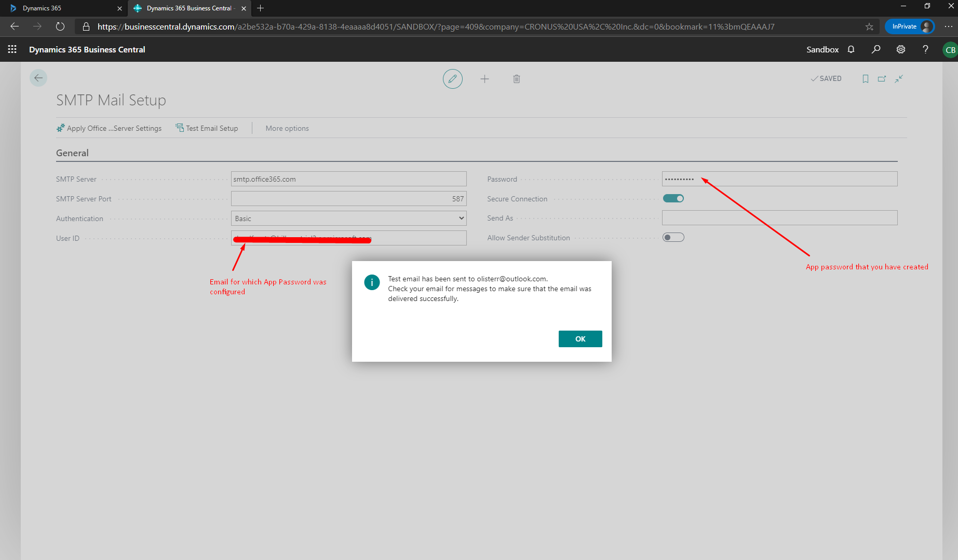This screenshot has width=958, height=560.
Task: Delete record using trash icon
Action: coord(517,79)
